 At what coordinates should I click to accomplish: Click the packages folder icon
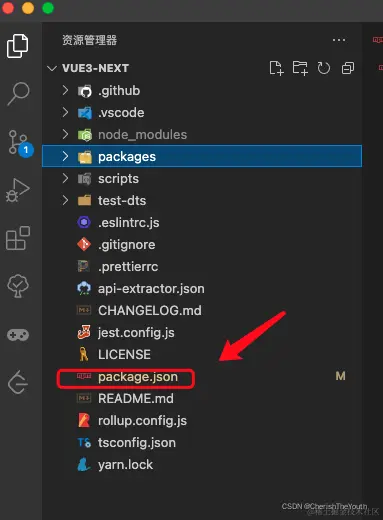[x=85, y=157]
